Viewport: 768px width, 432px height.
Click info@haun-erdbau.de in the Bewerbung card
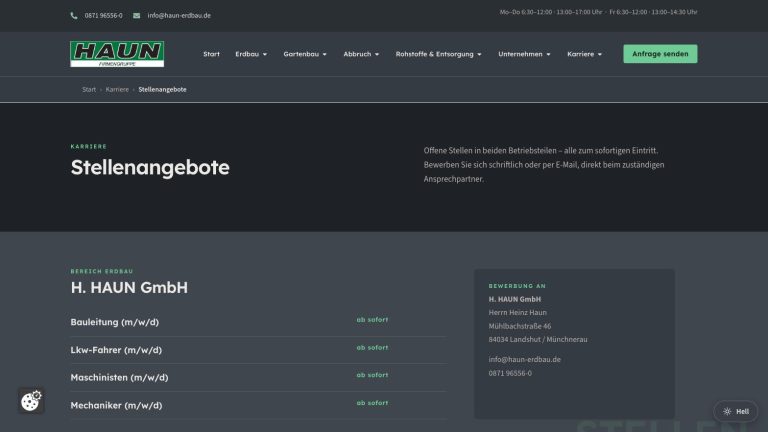(x=525, y=360)
